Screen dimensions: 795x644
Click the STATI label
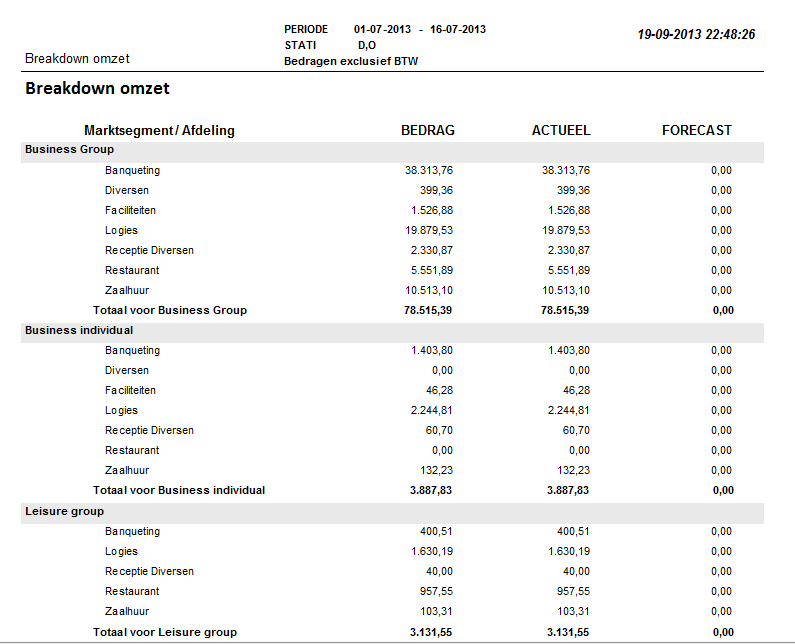coord(300,45)
